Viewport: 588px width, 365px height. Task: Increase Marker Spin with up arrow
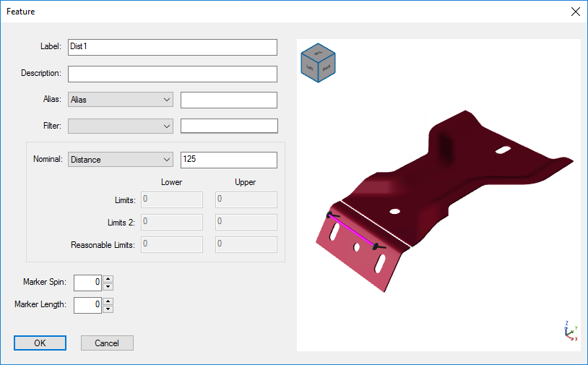click(x=108, y=278)
